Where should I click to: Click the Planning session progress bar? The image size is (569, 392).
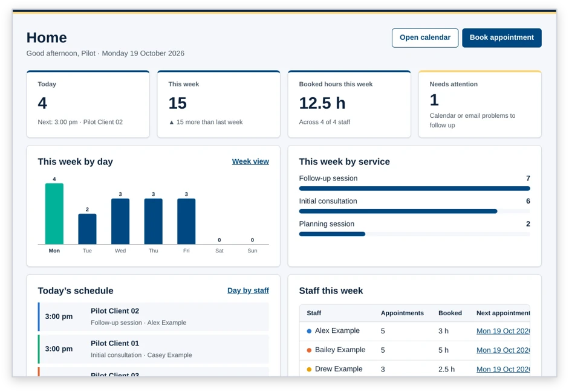(414, 234)
